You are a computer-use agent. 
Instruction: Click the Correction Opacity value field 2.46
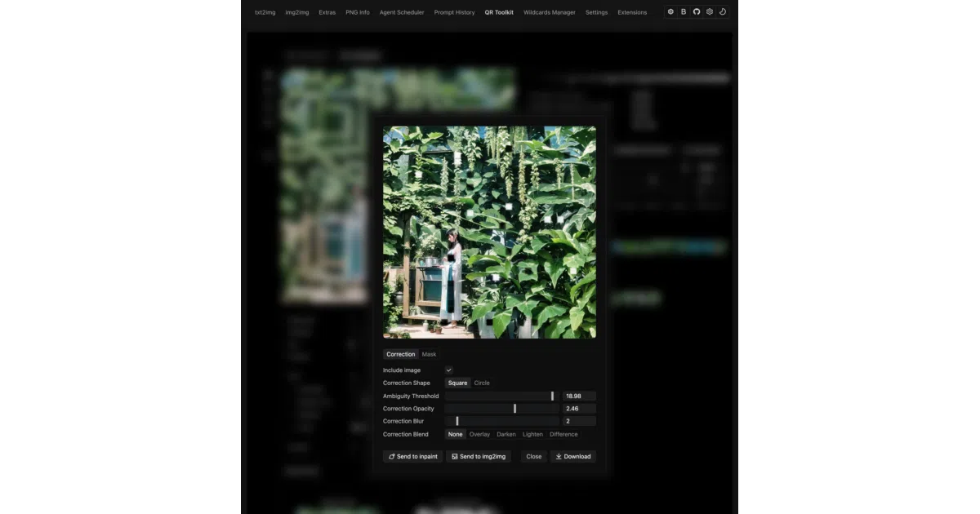579,409
